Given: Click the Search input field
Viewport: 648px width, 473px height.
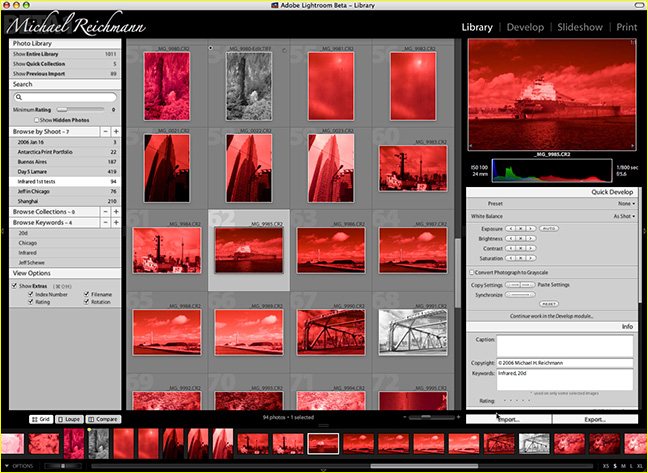Looking at the screenshot, I should [x=65, y=97].
